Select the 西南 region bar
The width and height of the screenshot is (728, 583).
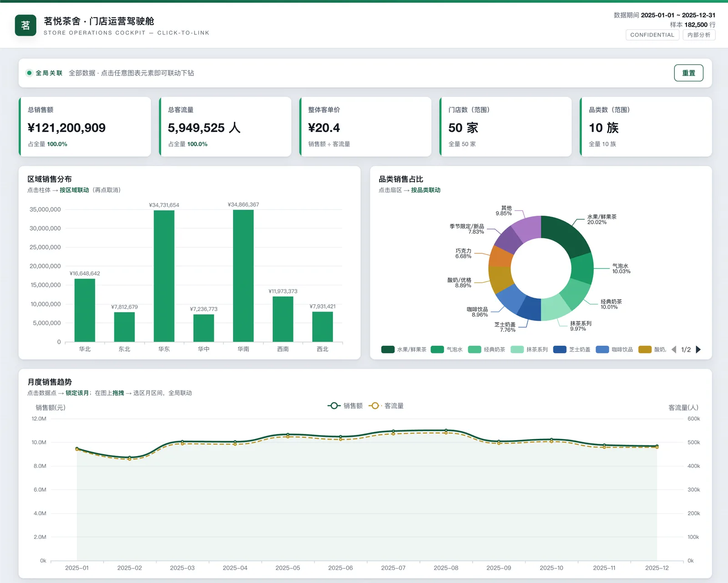283,319
